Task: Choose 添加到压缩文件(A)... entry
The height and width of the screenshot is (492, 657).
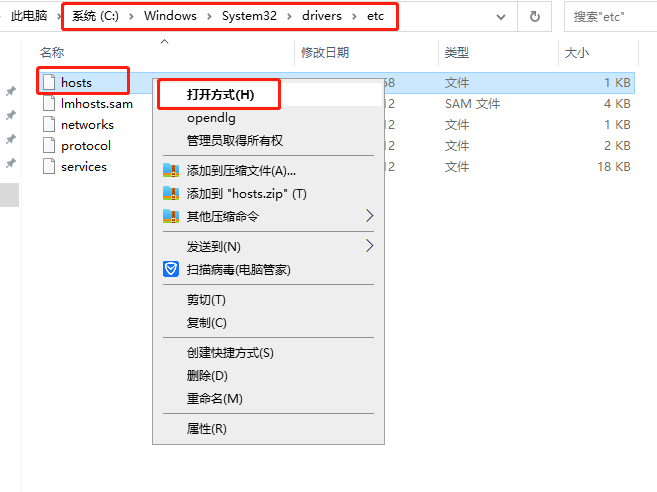Action: click(241, 171)
